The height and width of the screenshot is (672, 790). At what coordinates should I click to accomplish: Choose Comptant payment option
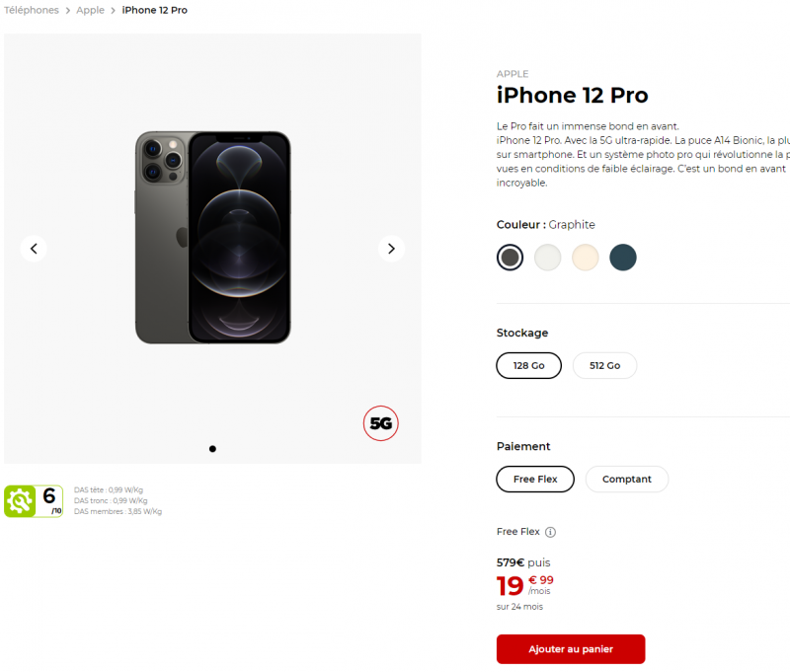click(x=626, y=479)
